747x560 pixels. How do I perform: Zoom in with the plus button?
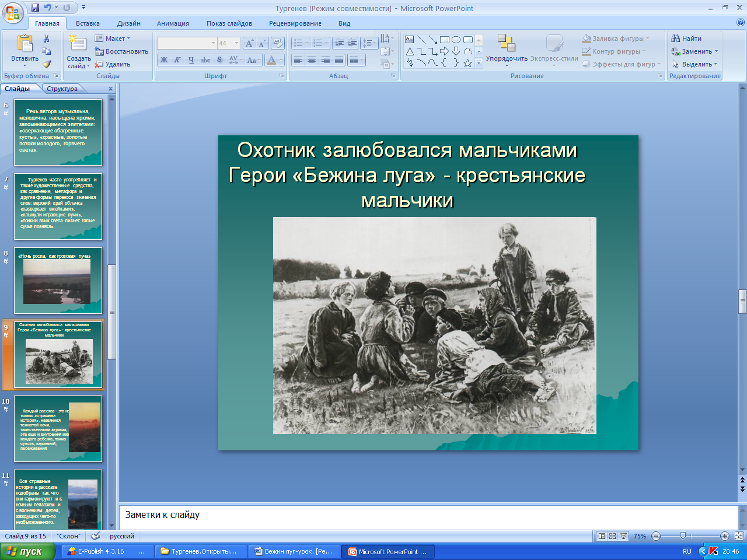click(x=725, y=536)
